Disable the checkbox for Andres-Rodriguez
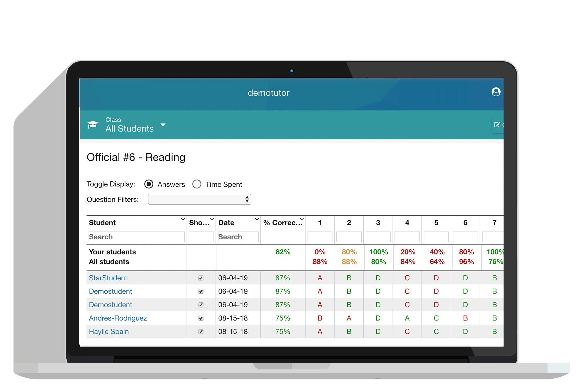Screen dimensions: 581x392 201,318
